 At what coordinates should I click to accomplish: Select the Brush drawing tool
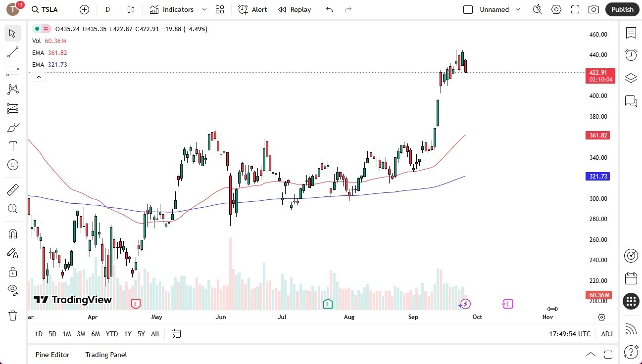click(12, 127)
